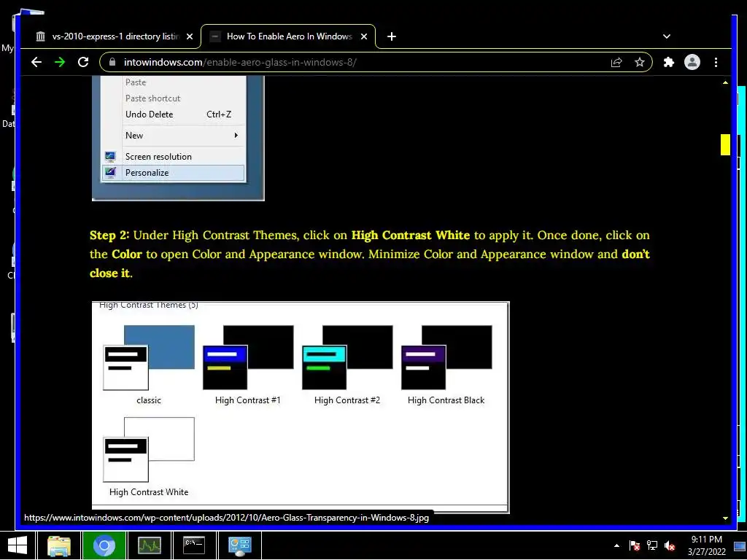747x560 pixels.
Task: Click the High Contrast Themes screenshot image
Action: tap(301, 407)
